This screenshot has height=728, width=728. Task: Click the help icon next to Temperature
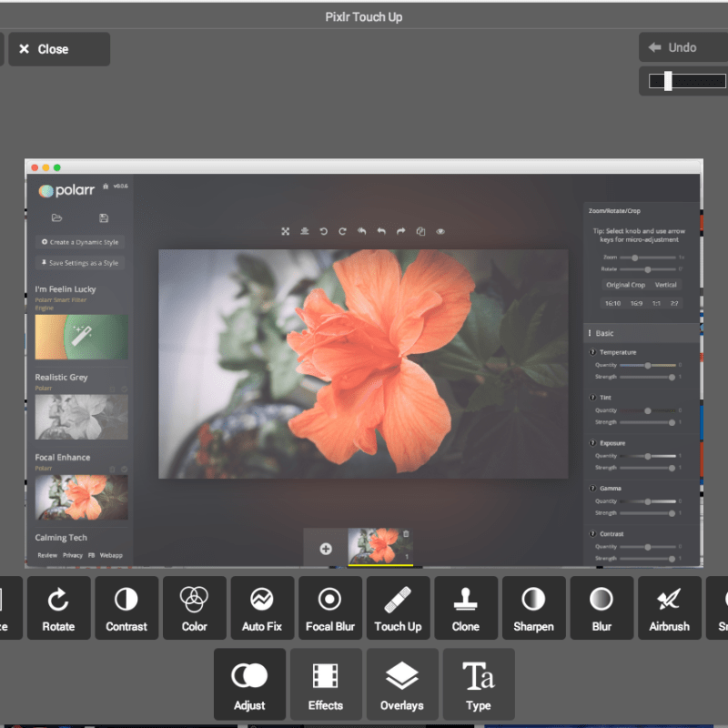pos(592,352)
